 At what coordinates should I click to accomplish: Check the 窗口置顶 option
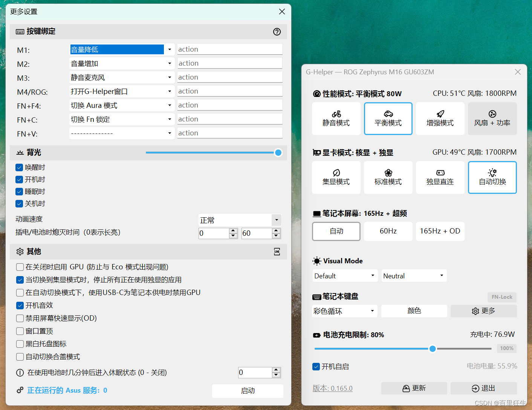(20, 331)
